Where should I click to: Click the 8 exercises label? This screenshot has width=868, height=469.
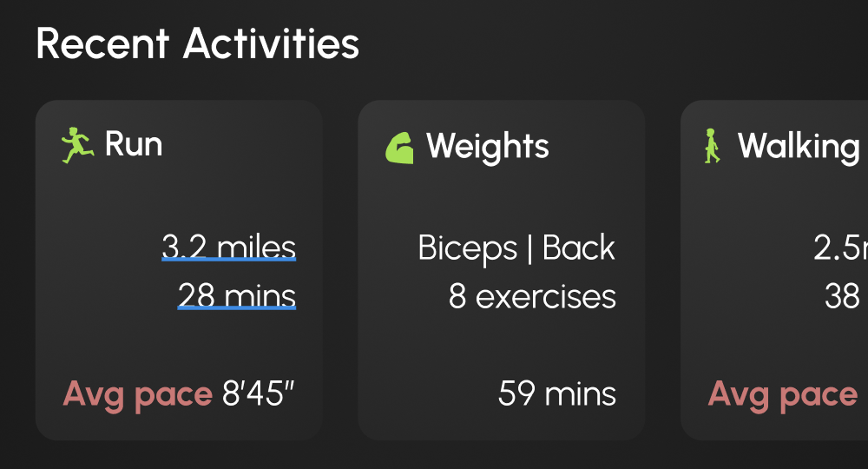pyautogui.click(x=532, y=296)
